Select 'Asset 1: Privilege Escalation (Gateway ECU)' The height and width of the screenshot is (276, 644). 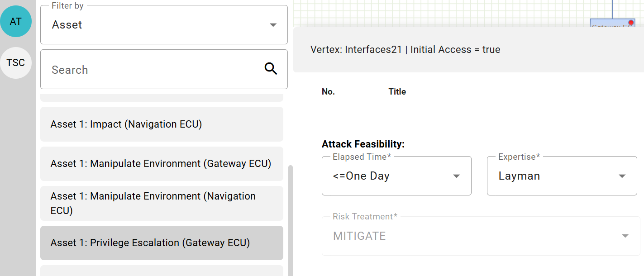tap(162, 243)
